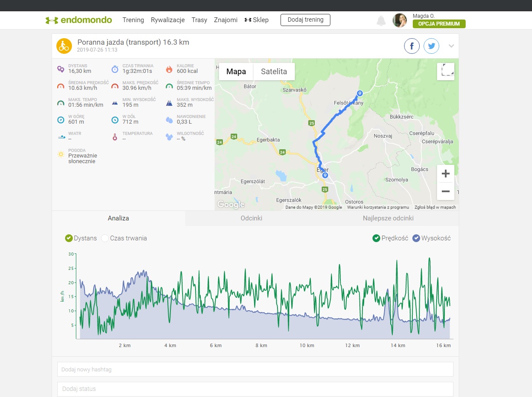Toggle fullscreen map view
532x397 pixels.
click(x=446, y=72)
